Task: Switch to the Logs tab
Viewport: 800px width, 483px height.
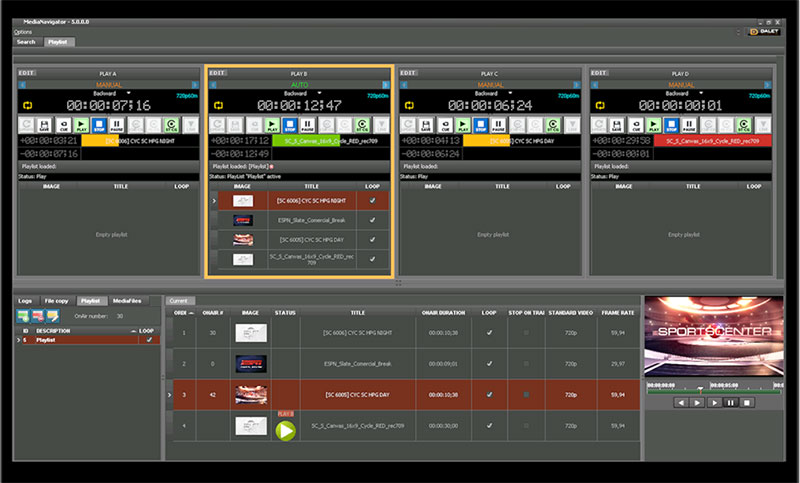Action: [x=25, y=301]
